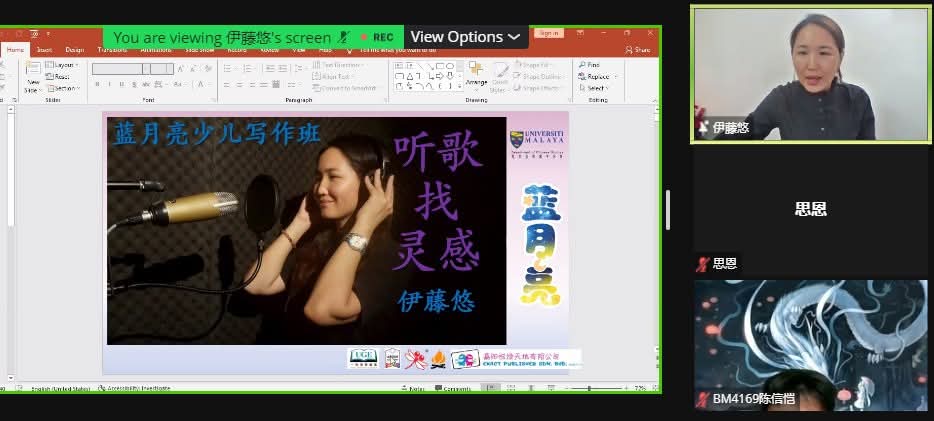The height and width of the screenshot is (421, 934).
Task: Open the New Slide button in PowerPoint
Action: point(33,77)
